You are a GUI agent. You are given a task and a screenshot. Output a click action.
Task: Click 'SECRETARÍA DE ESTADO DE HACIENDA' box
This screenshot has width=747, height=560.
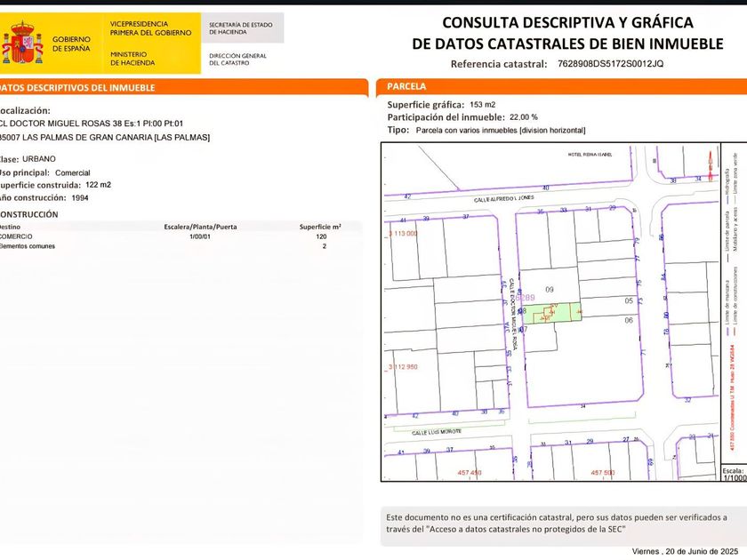pyautogui.click(x=243, y=28)
